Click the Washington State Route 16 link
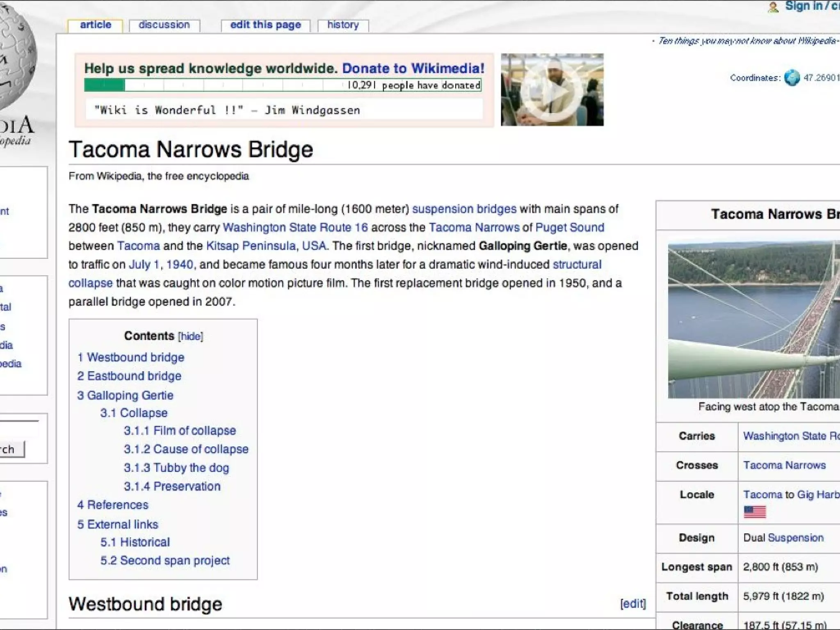This screenshot has width=840, height=630. pyautogui.click(x=295, y=227)
